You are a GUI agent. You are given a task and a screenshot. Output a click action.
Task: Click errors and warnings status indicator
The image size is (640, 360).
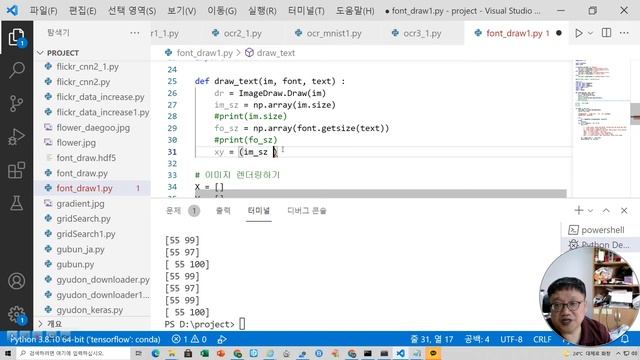pos(189,339)
